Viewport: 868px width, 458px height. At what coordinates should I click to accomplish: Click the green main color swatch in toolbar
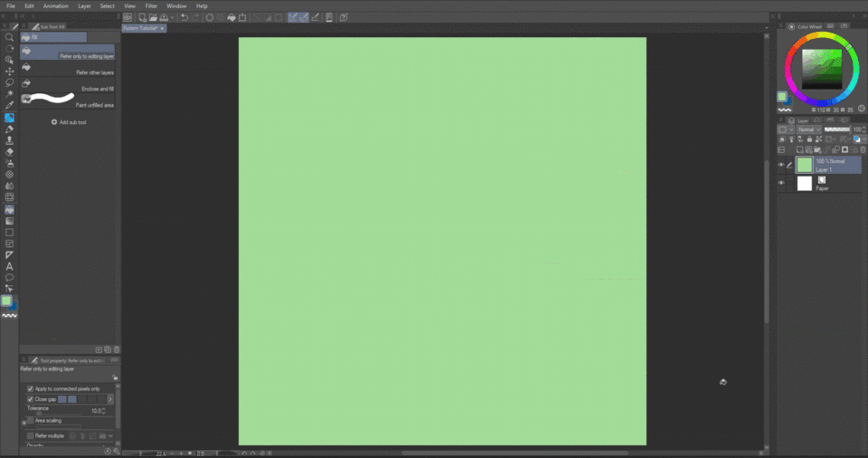(6, 301)
